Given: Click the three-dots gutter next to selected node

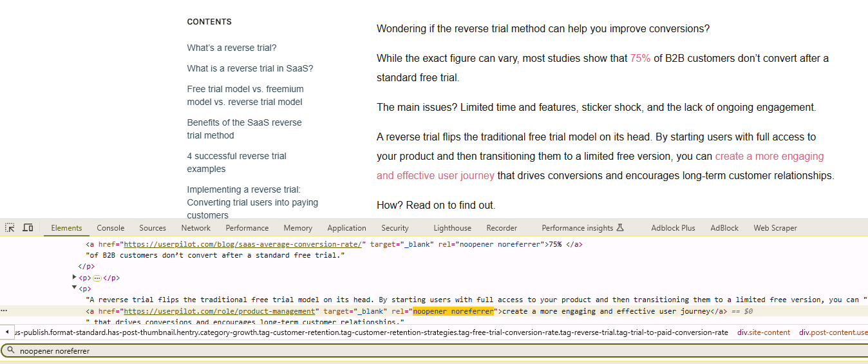Looking at the screenshot, I should 4,311.
